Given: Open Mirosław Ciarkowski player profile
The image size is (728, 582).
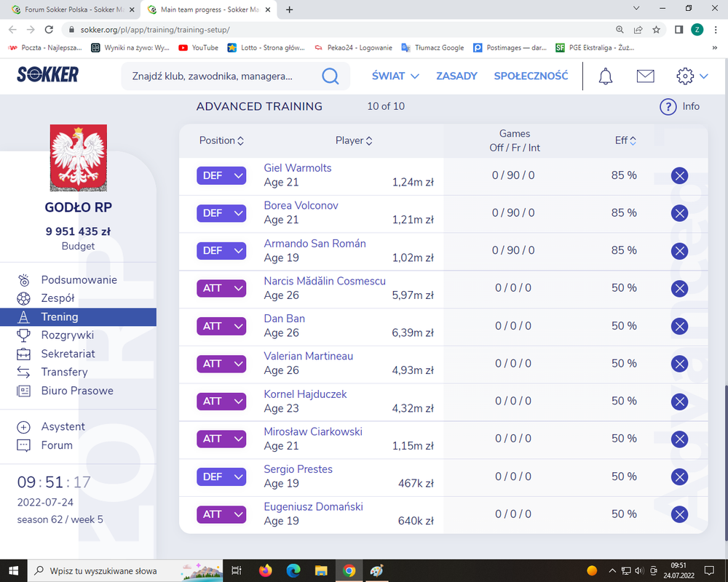Looking at the screenshot, I should coord(313,431).
